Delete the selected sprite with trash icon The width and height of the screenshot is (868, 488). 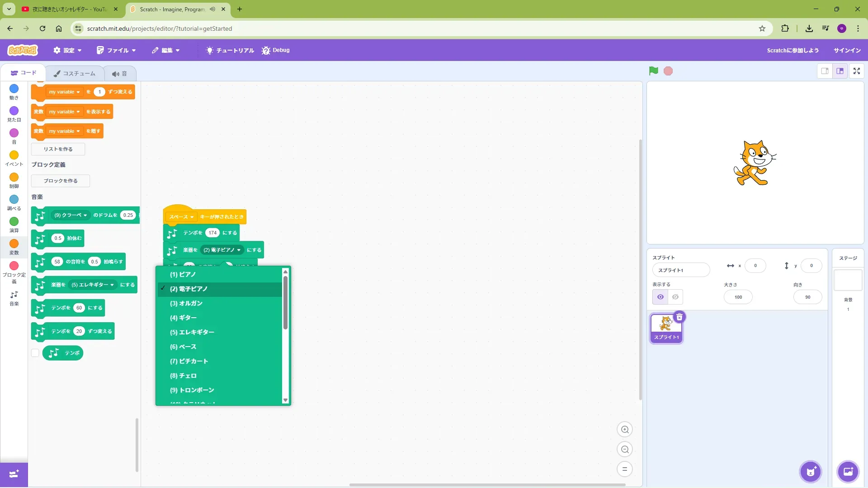[679, 317]
